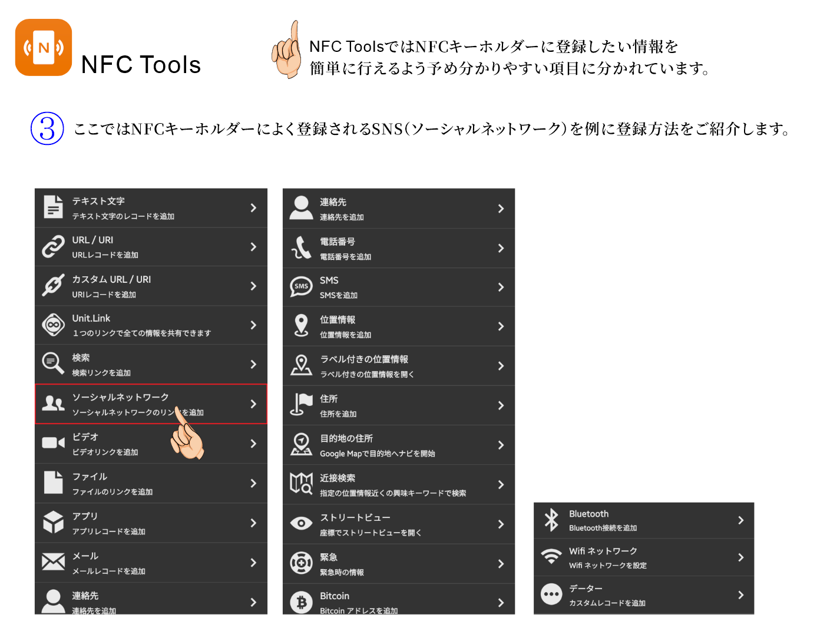This screenshot has width=830, height=644.
Task: Open the 電話番号 row chevron
Action: click(501, 248)
